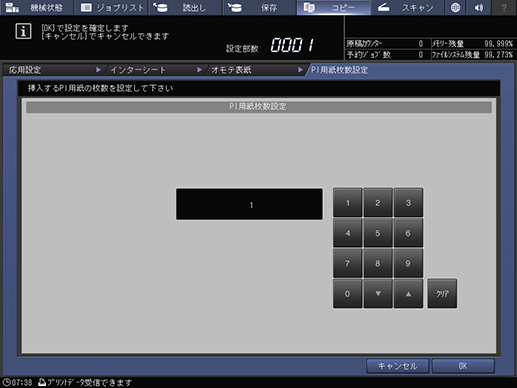517x388 pixels.
Task: Switch to the スキャン scan tab
Action: [x=407, y=7]
